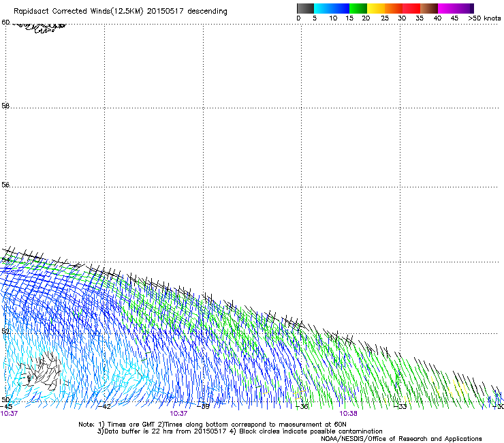Click the gray 0-5 knots legend segment
The image size is (504, 443).
click(305, 8)
